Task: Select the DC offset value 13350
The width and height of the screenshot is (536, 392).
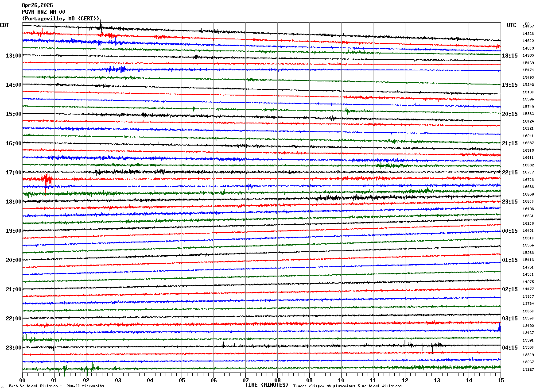Action: click(x=528, y=348)
